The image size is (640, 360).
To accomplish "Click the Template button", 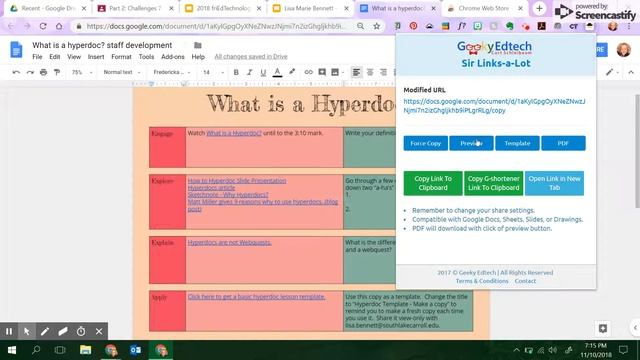I will coord(517,143).
